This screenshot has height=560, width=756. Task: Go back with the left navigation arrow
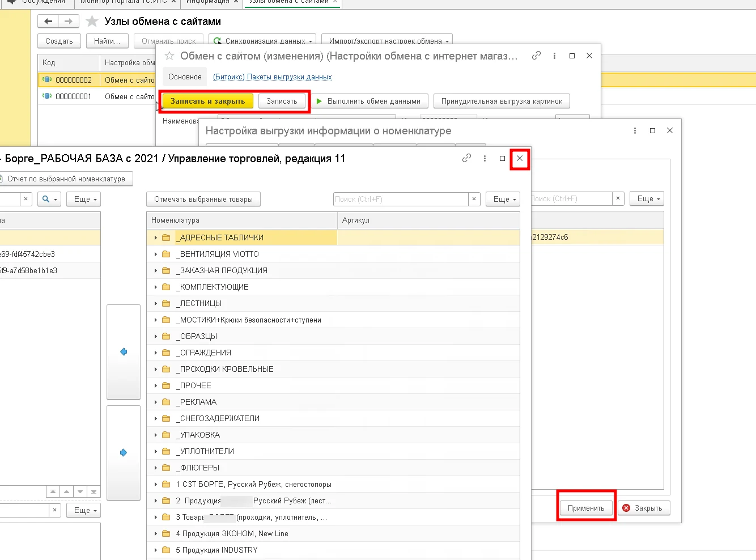(x=48, y=22)
